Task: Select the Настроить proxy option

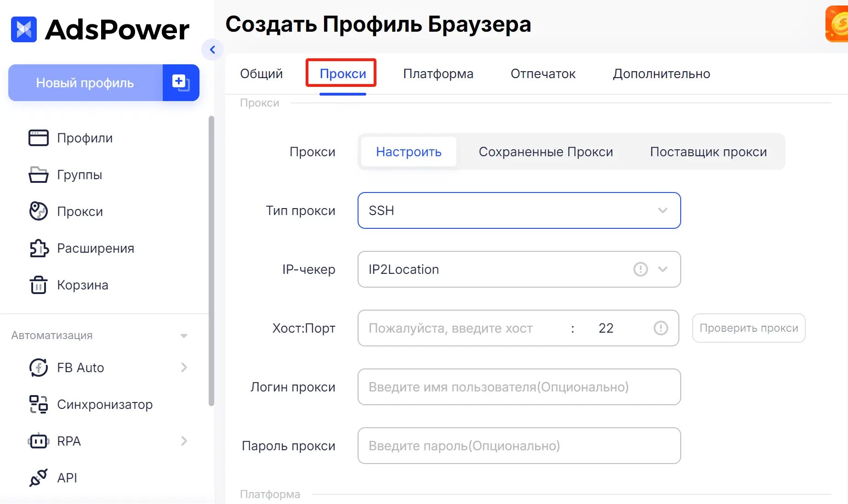Action: pos(409,152)
